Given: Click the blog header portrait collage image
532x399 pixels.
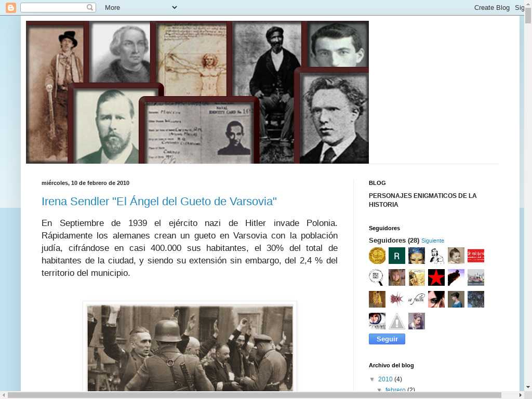Looking at the screenshot, I should click(x=197, y=92).
